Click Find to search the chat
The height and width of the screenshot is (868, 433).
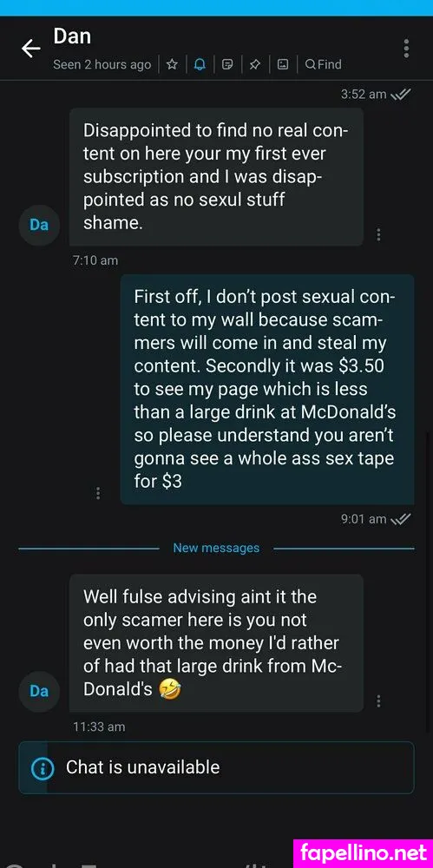tap(324, 65)
